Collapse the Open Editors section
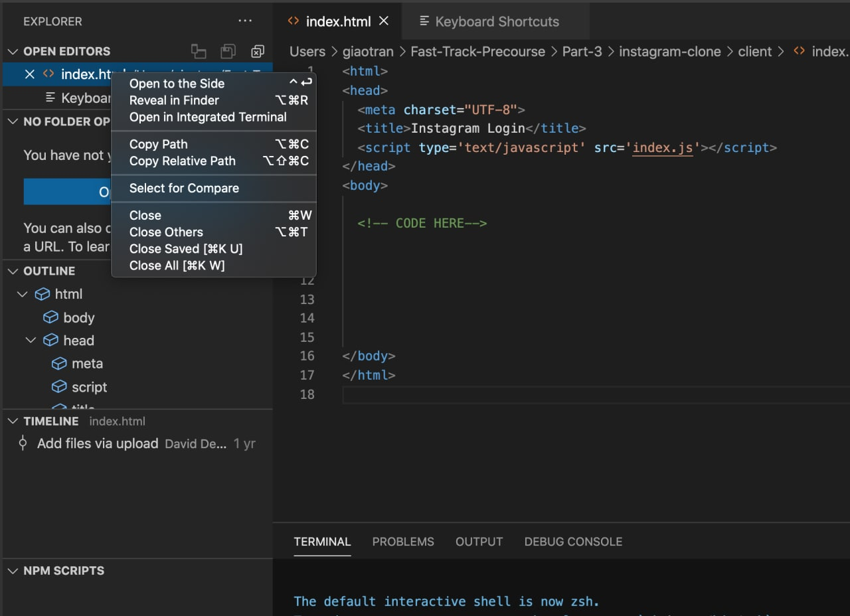Screen dimensions: 850x616 13,52
